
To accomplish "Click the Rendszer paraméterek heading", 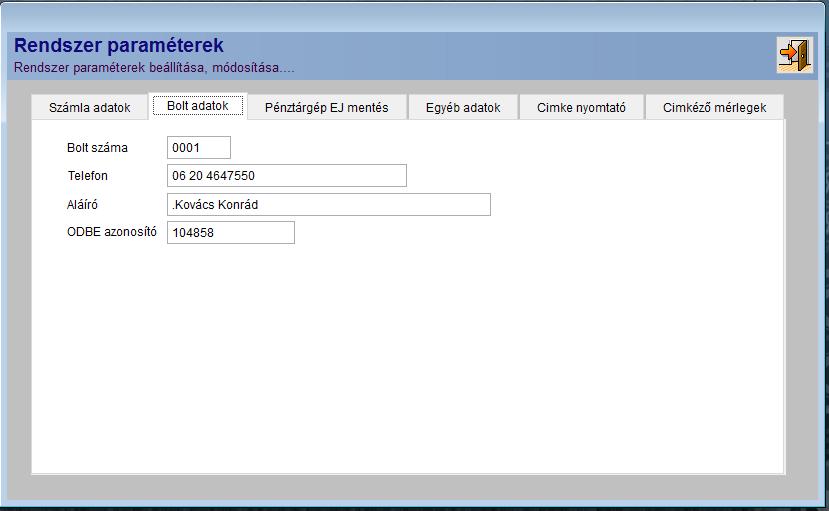I will click(x=119, y=45).
